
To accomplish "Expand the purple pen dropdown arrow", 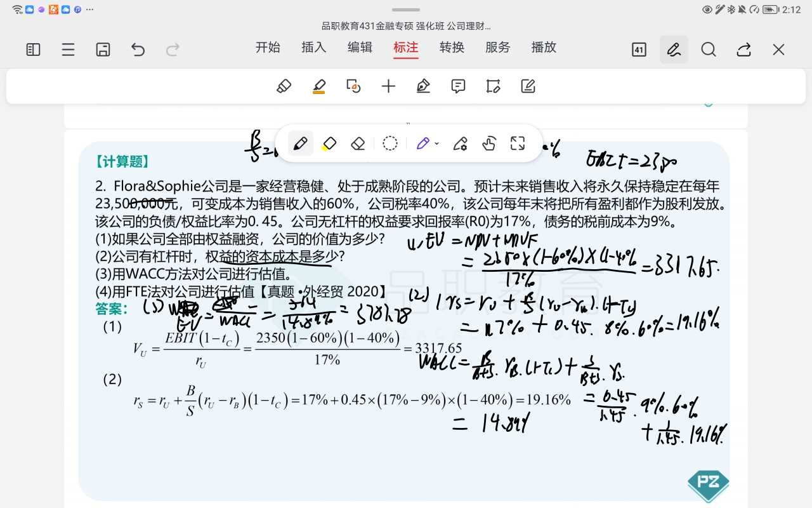I will pyautogui.click(x=436, y=144).
